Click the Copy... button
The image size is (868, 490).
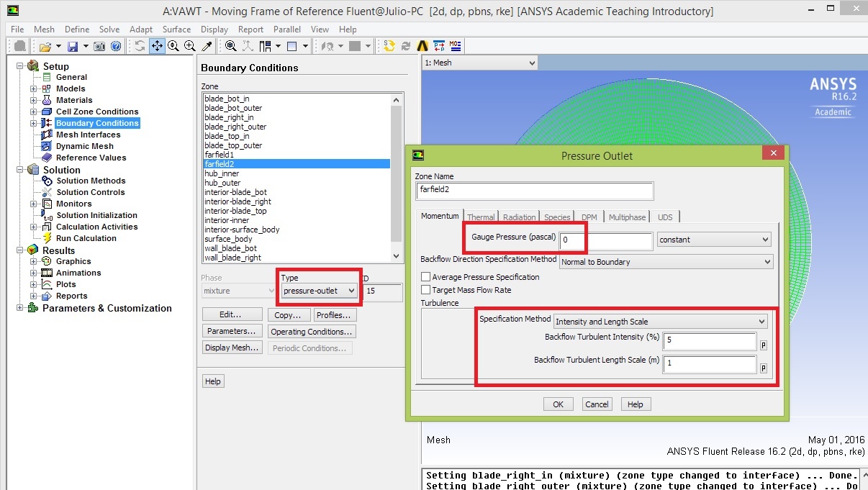click(x=289, y=315)
